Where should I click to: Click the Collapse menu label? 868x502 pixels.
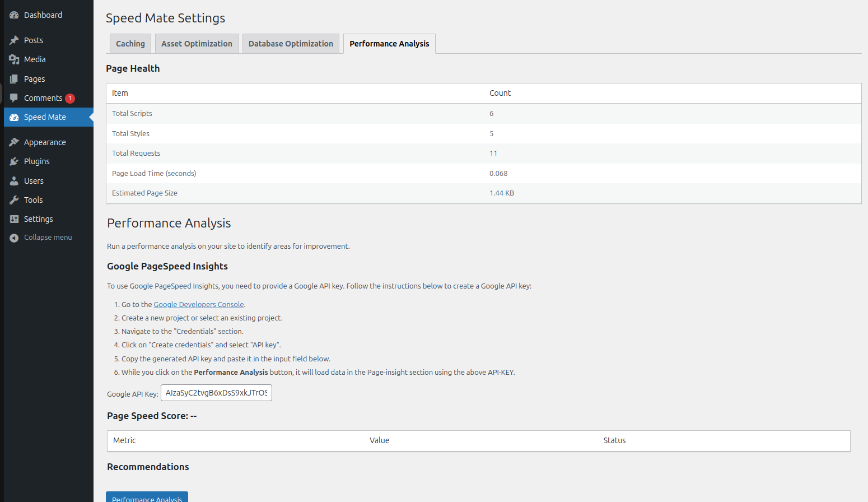coord(48,238)
